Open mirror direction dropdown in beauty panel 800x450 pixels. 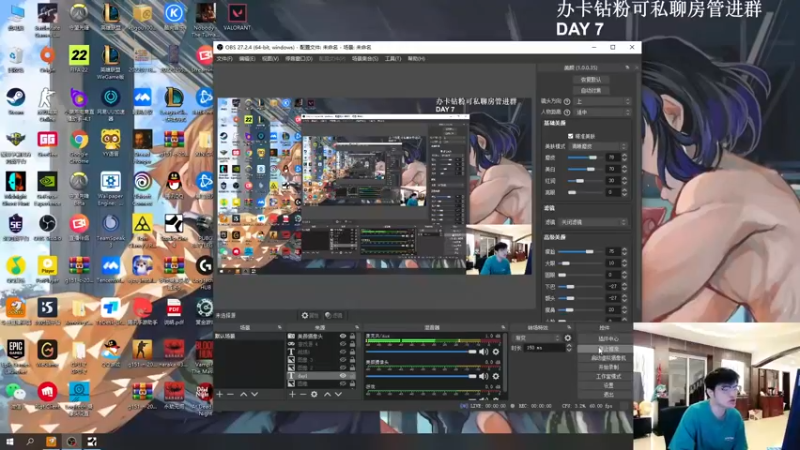[x=602, y=102]
